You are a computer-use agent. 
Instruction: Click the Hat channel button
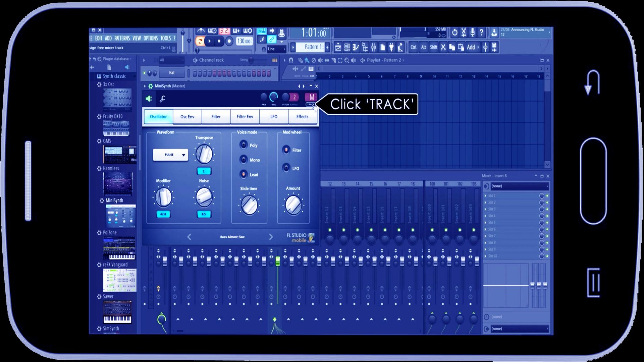pos(172,73)
